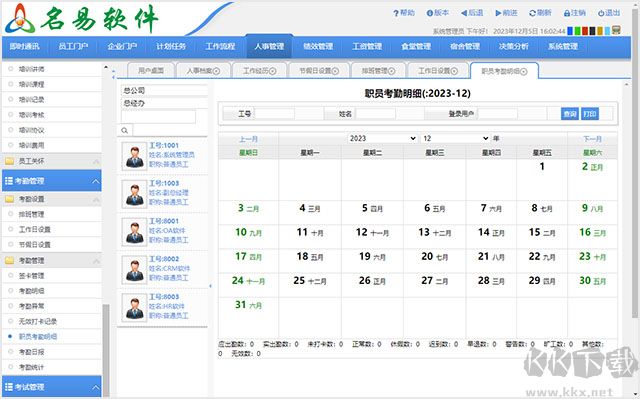Click the 登录用户 input field
This screenshot has width=640, height=399.
[x=498, y=114]
